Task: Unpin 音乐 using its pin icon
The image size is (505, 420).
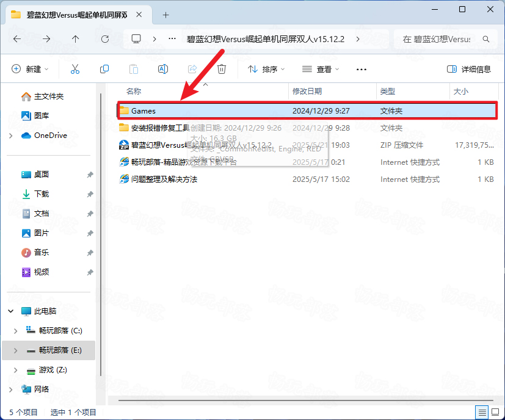Action: coord(90,253)
